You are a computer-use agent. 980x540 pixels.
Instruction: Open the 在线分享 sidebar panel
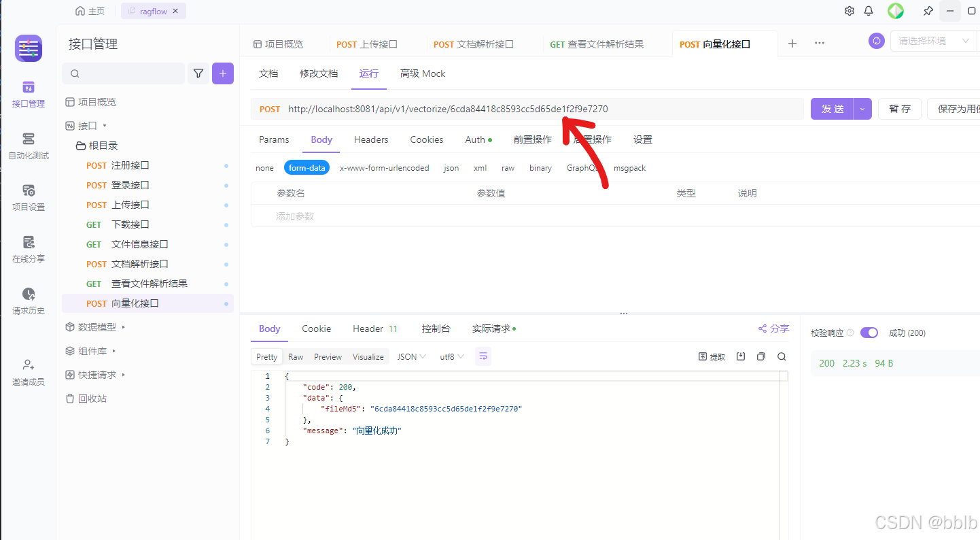coord(28,248)
